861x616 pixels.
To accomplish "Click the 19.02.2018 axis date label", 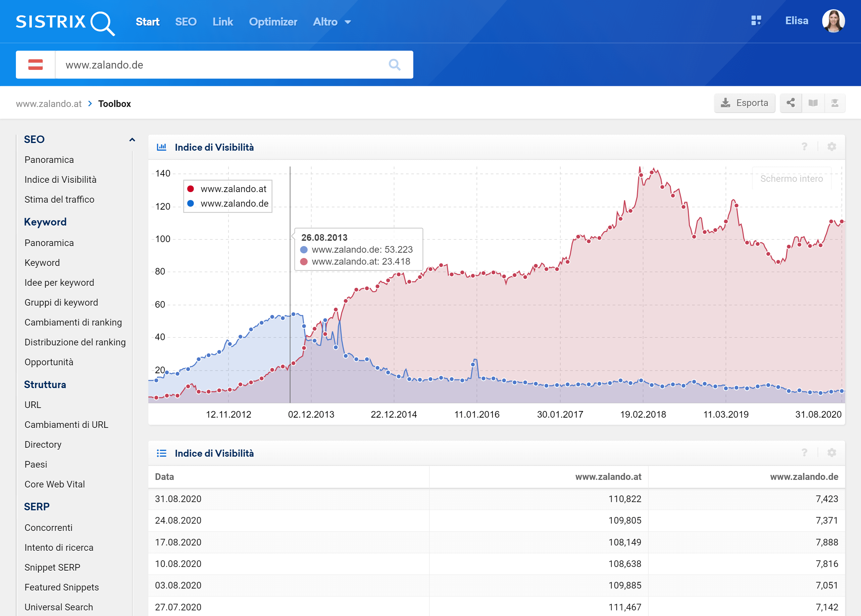I will pos(643,414).
